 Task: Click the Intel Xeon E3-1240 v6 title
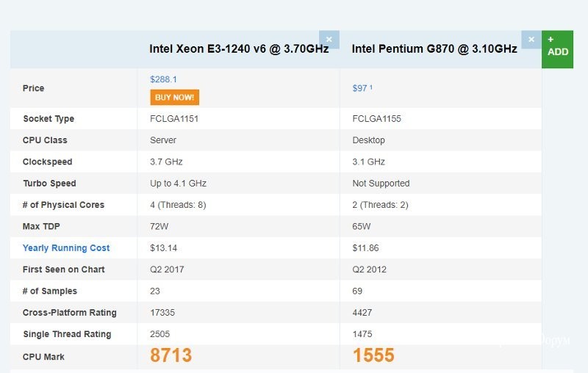[239, 48]
